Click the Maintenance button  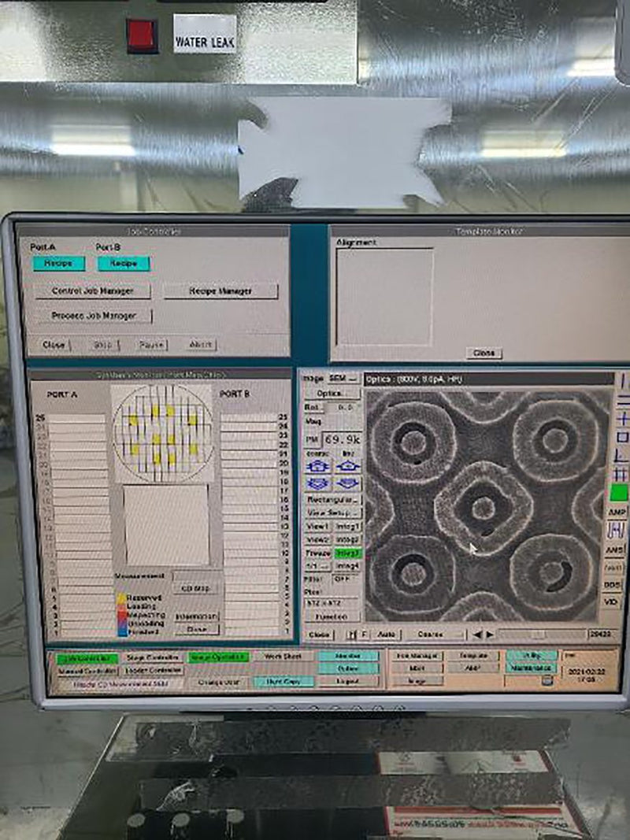tap(531, 668)
